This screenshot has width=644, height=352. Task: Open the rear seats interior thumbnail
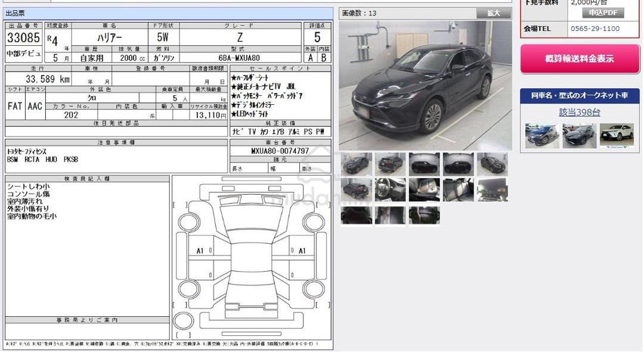click(x=459, y=189)
